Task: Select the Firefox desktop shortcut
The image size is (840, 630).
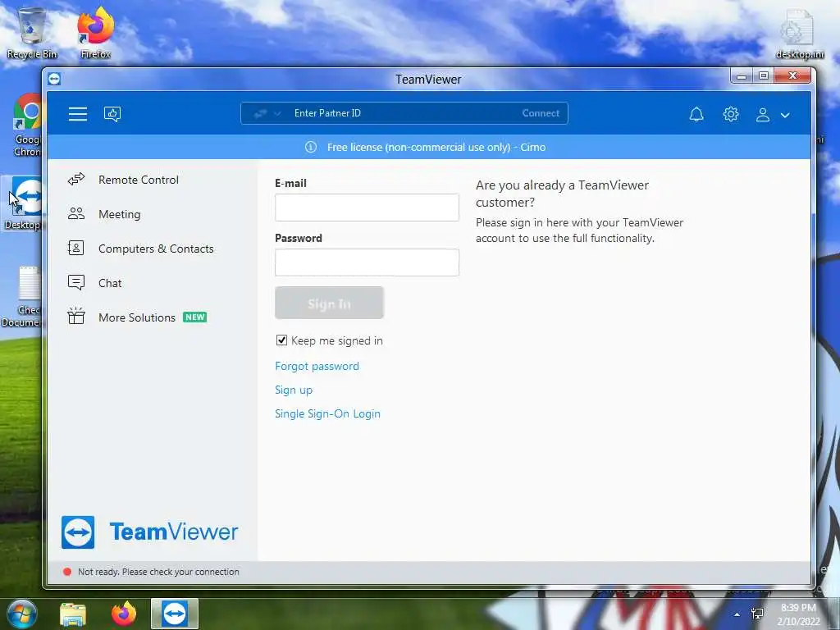Action: click(x=95, y=33)
